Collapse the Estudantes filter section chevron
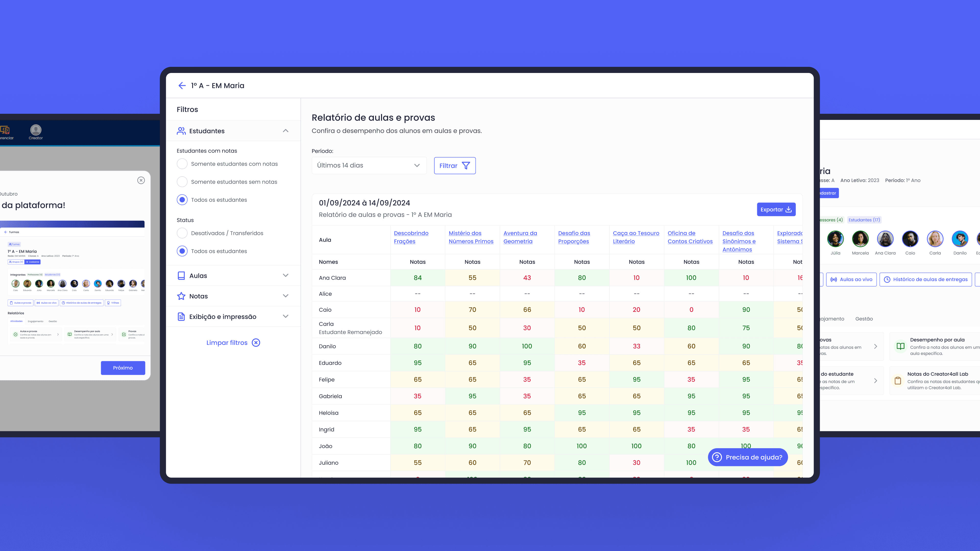The width and height of the screenshot is (980, 551). point(285,131)
